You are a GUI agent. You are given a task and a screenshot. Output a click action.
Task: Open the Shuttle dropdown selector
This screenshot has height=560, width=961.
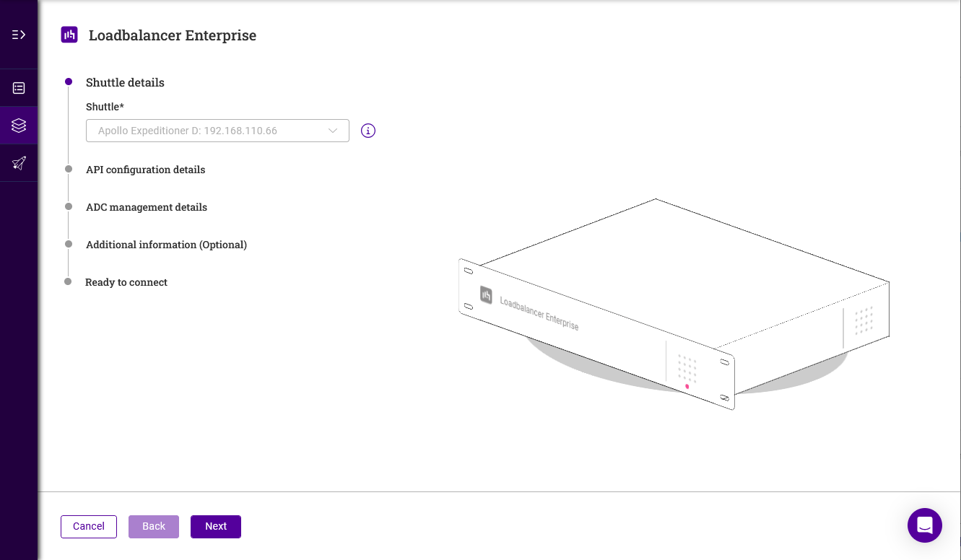[x=217, y=131]
